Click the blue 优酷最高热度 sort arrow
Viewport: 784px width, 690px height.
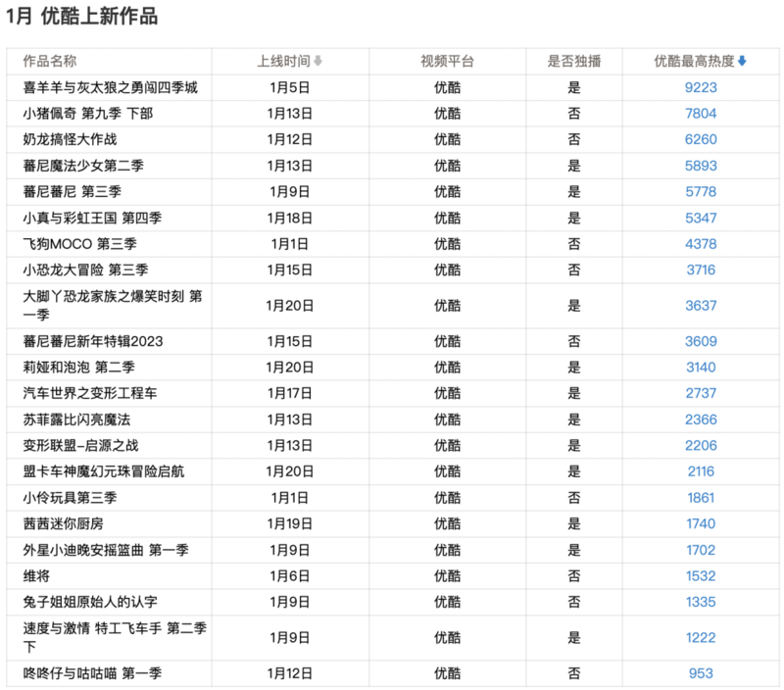[742, 61]
